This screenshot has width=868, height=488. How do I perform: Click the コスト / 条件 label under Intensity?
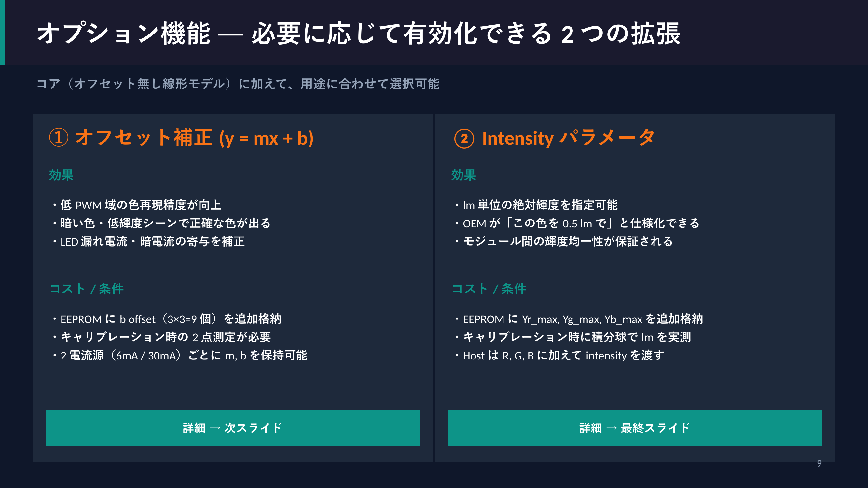[489, 289]
